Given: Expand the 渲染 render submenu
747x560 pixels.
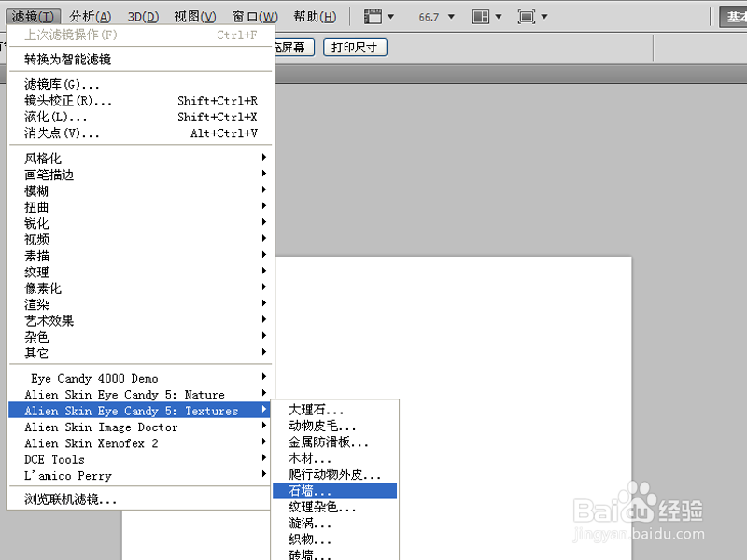Looking at the screenshot, I should 141,304.
